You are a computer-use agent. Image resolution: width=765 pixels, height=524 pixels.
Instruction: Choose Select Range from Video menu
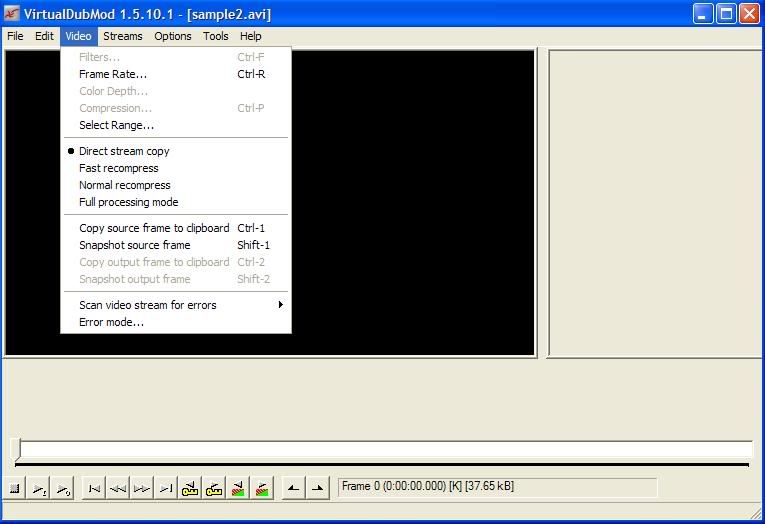pyautogui.click(x=176, y=125)
